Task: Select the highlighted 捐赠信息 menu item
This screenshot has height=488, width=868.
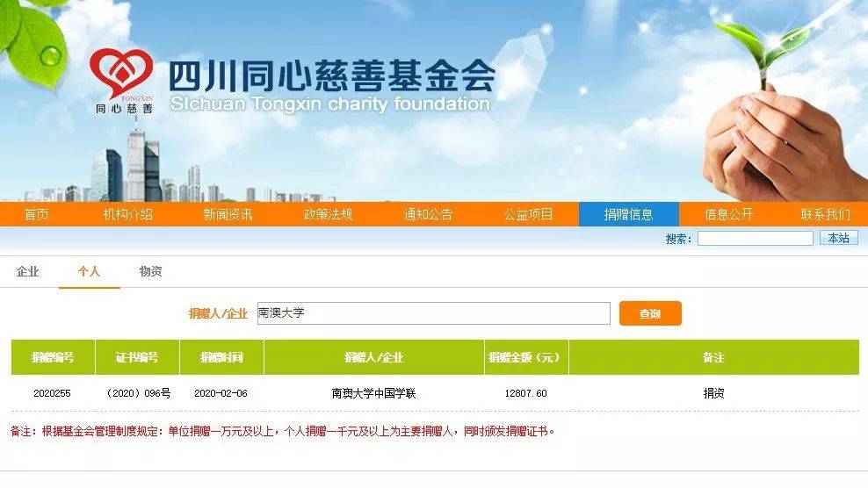Action: pos(628,214)
